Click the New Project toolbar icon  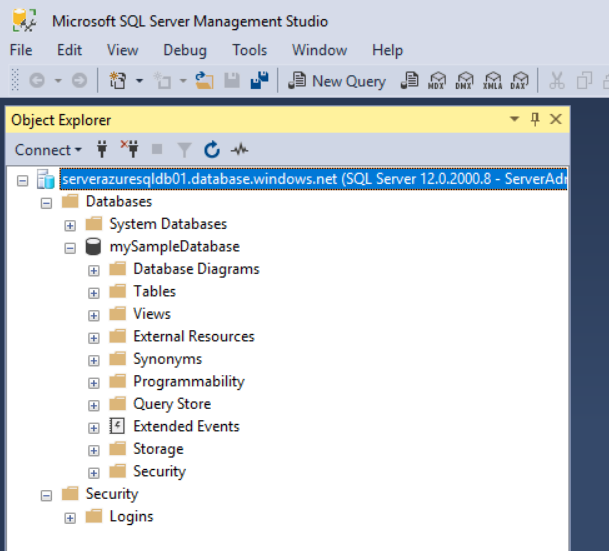(x=118, y=81)
